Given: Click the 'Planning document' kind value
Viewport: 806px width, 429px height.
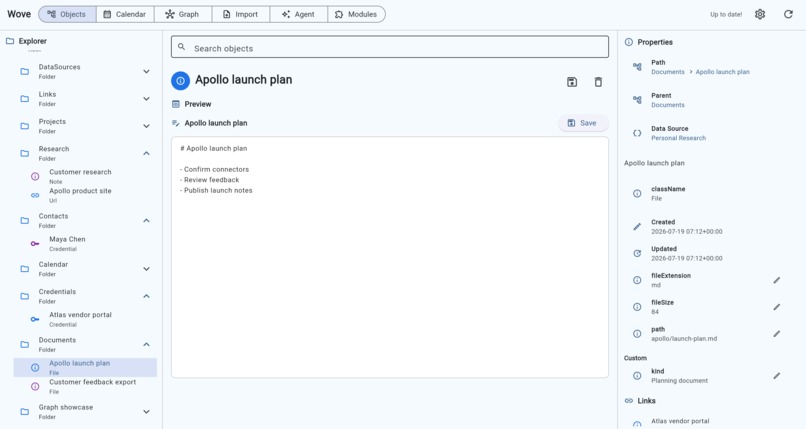Looking at the screenshot, I should 679,381.
